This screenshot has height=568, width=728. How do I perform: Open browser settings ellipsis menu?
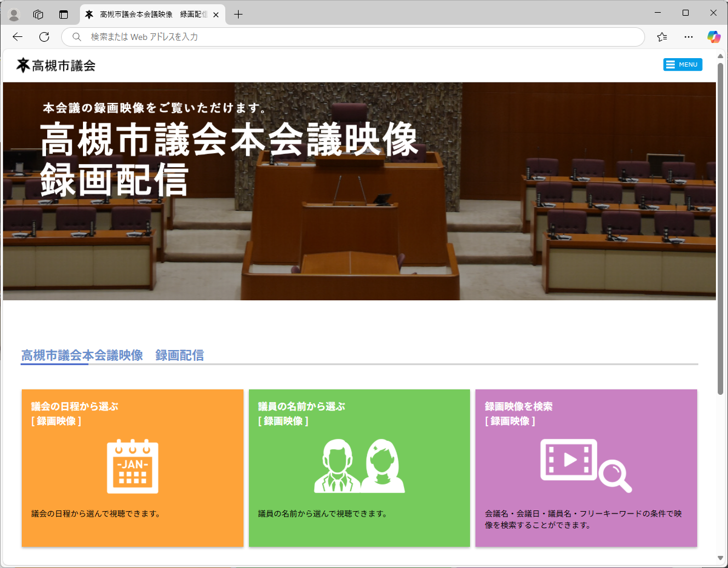coord(689,37)
